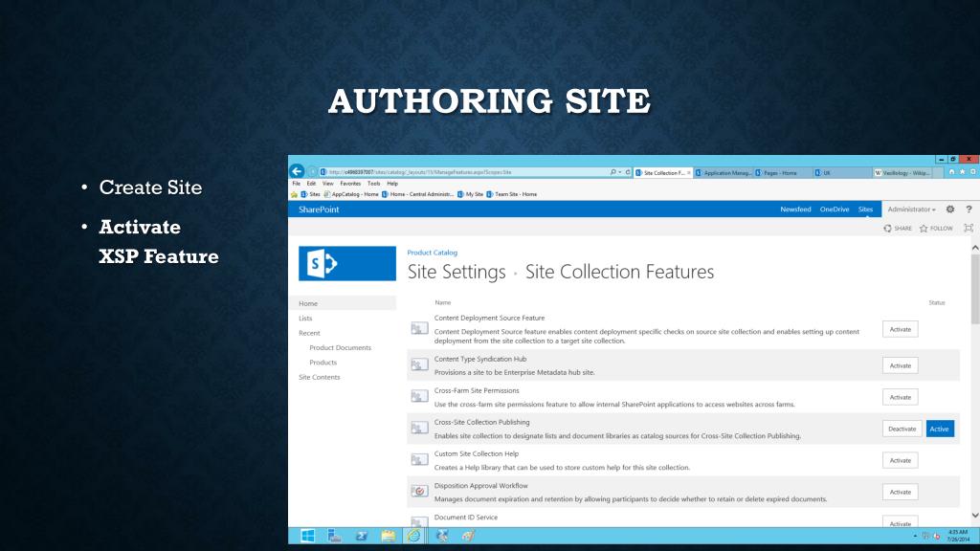Viewport: 980px width, 551px height.
Task: Deactivate Cross-Site Collection Publishing
Action: (x=902, y=429)
